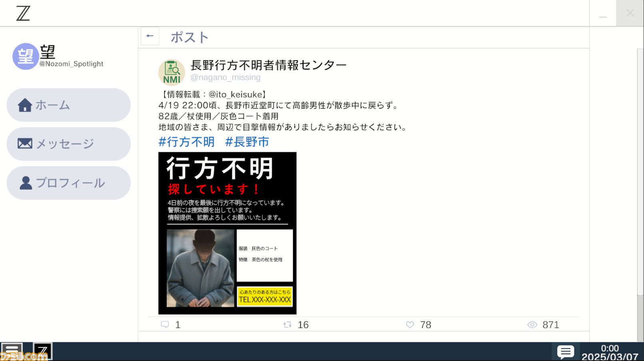644x361 pixels.
Task: Minimize the window
Action: [603, 14]
